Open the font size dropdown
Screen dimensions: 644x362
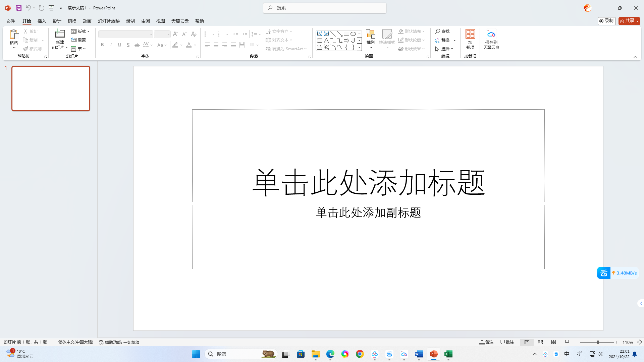pos(169,34)
